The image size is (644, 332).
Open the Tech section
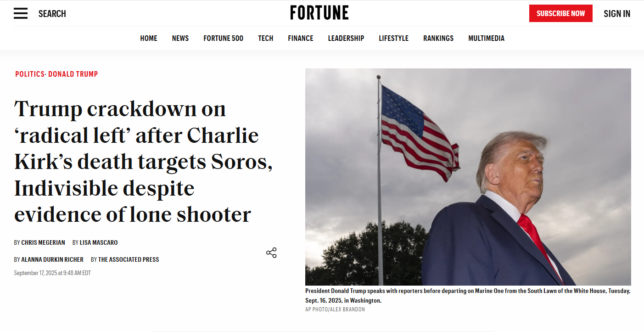tap(266, 39)
